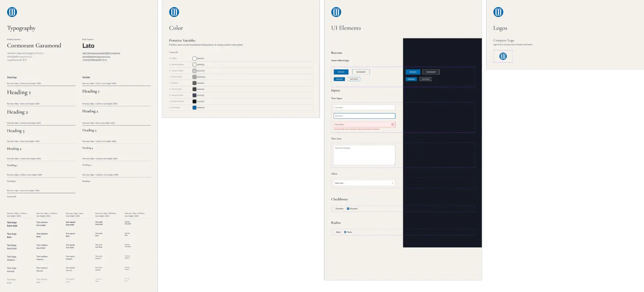Select the Company Logo inside the dashed box
644x292 pixels.
[x=503, y=56]
